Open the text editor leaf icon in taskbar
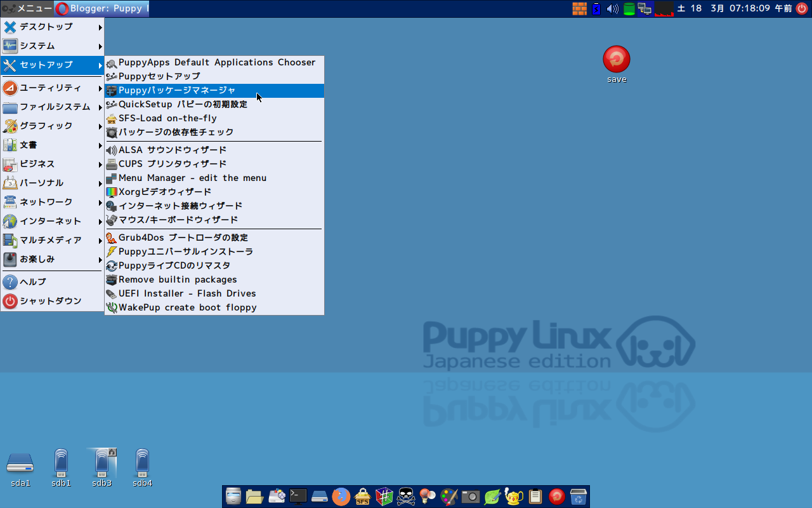Image resolution: width=812 pixels, height=508 pixels. point(494,496)
